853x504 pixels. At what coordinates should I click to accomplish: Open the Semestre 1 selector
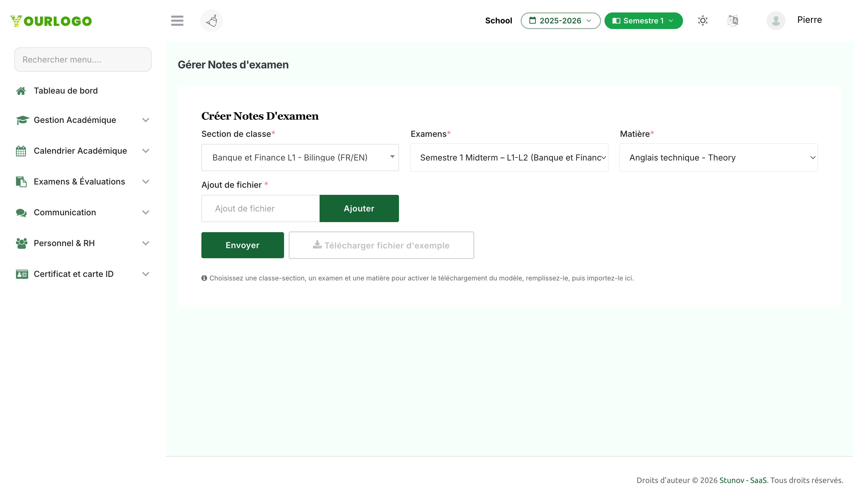(643, 21)
